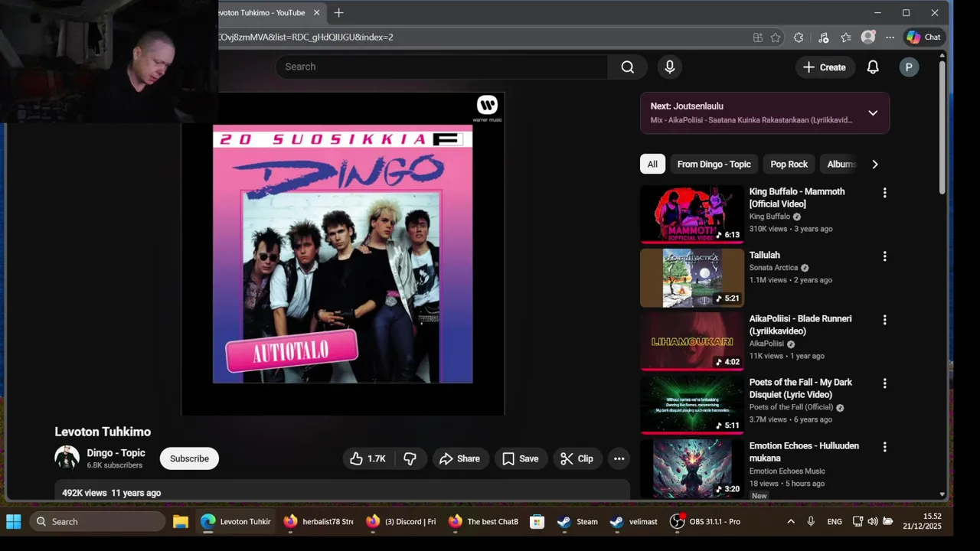Image resolution: width=980 pixels, height=551 pixels.
Task: Open Edge profile avatar icon
Action: (x=867, y=37)
